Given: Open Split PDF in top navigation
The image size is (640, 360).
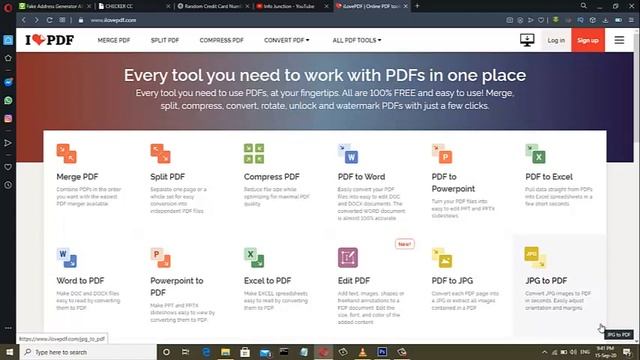Looking at the screenshot, I should pyautogui.click(x=165, y=40).
